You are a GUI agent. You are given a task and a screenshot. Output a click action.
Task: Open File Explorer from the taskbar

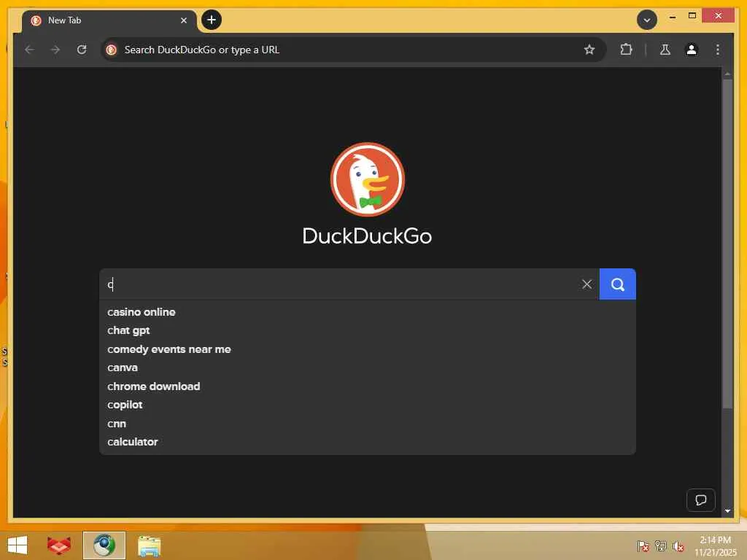(149, 546)
